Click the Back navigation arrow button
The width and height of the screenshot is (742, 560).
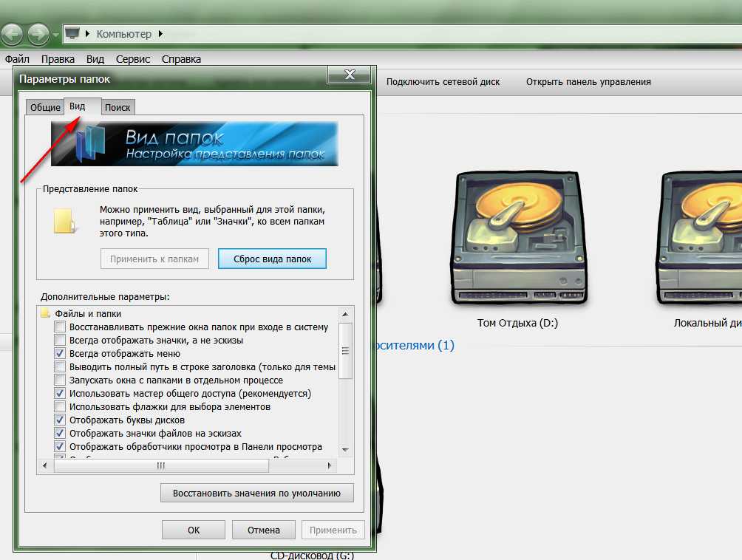pyautogui.click(x=12, y=34)
